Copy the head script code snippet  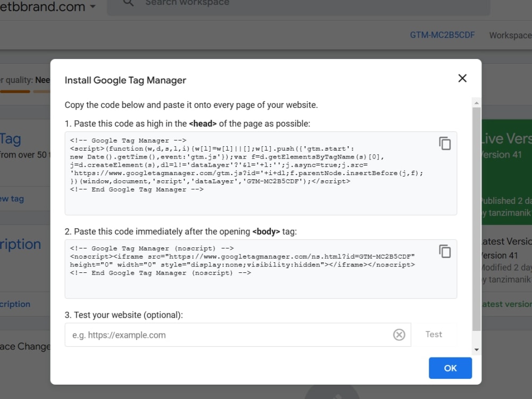(x=445, y=144)
